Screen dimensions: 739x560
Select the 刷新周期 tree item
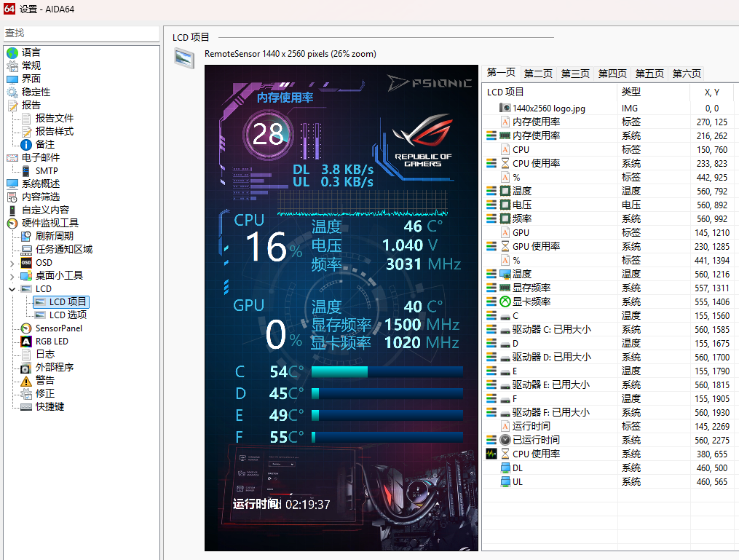[x=54, y=237]
